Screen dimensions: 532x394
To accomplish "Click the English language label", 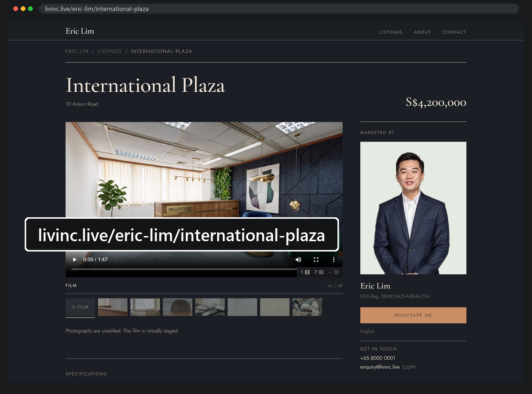I will (367, 331).
